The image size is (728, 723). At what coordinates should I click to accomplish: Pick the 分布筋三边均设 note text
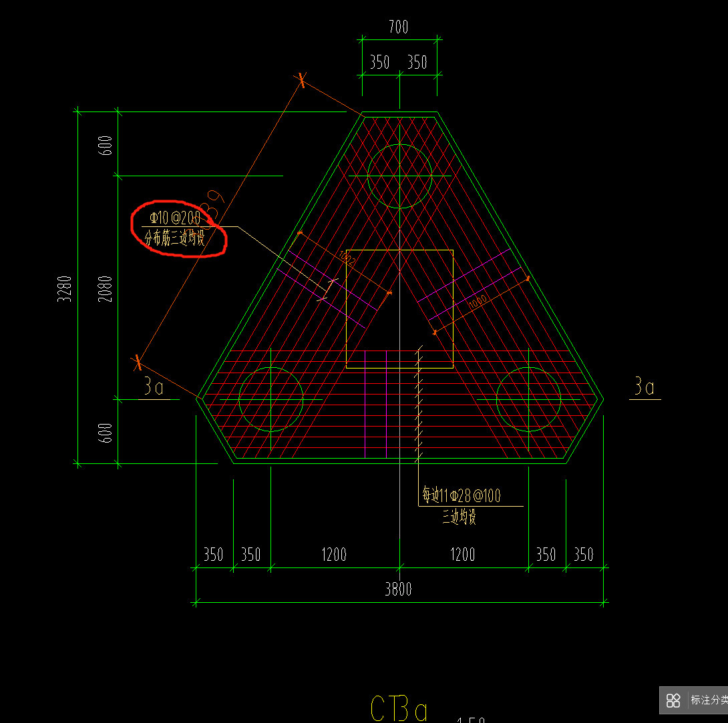tap(174, 238)
